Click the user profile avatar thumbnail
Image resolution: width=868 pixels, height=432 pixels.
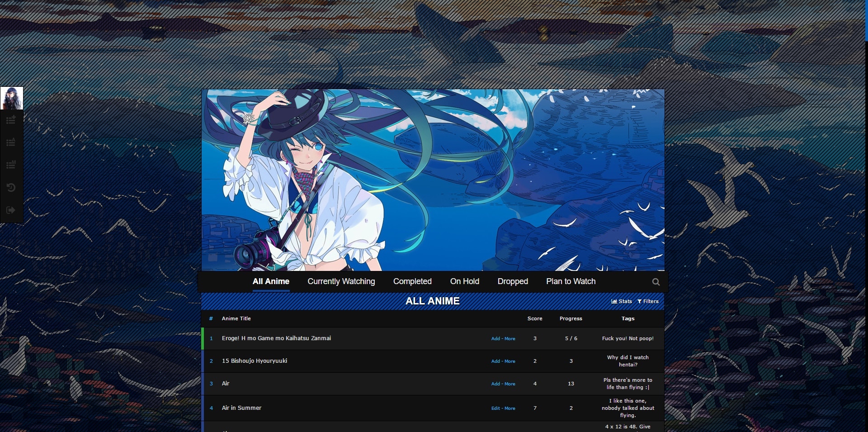pyautogui.click(x=12, y=98)
